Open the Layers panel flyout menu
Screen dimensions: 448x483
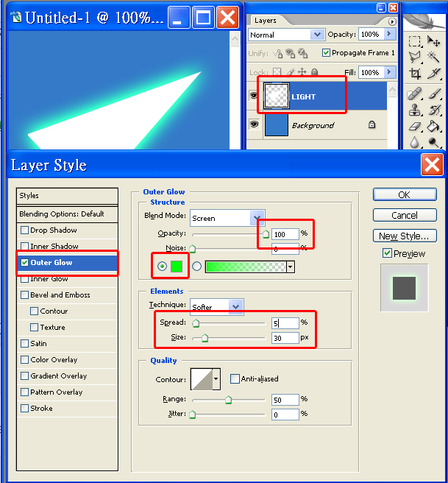click(391, 21)
